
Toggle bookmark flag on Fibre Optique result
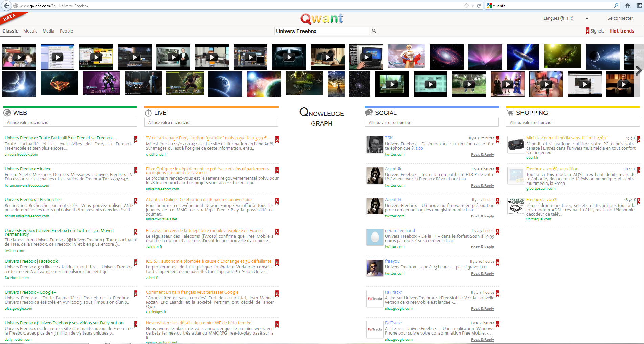[277, 170]
